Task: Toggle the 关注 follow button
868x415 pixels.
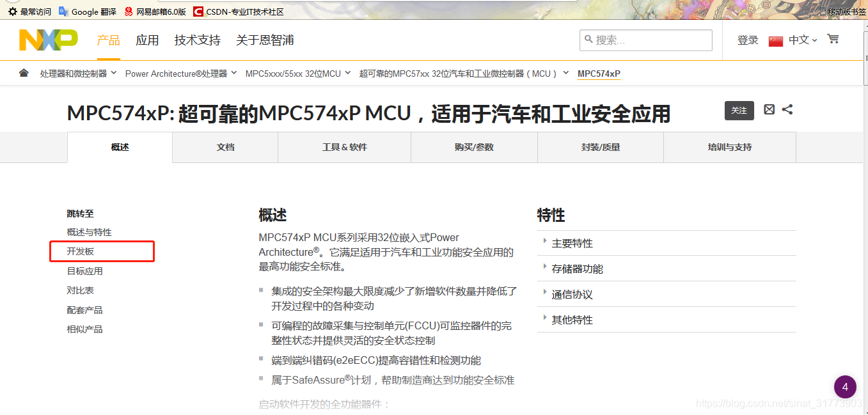Action: pos(739,110)
